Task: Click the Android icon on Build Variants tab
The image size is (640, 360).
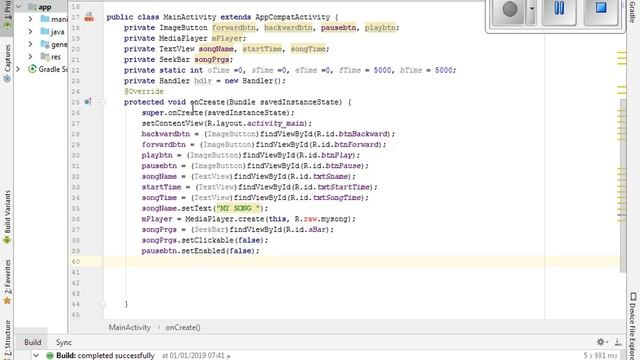Action: pyautogui.click(x=7, y=240)
